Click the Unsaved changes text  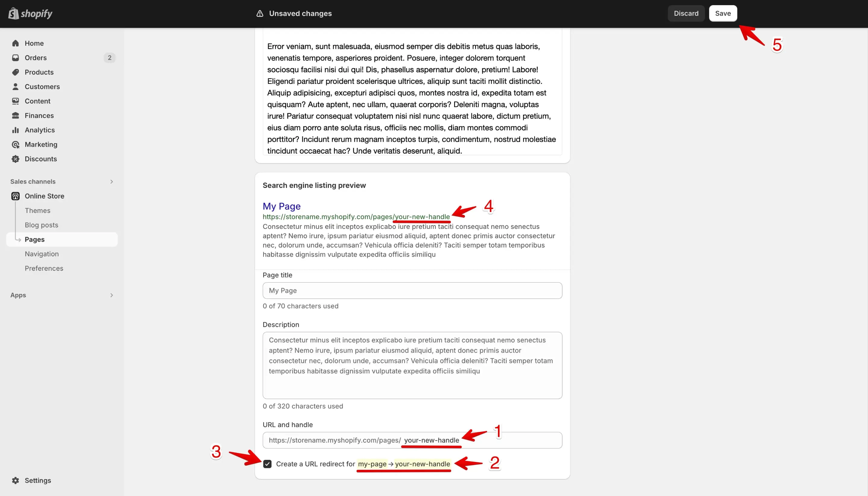pos(300,13)
